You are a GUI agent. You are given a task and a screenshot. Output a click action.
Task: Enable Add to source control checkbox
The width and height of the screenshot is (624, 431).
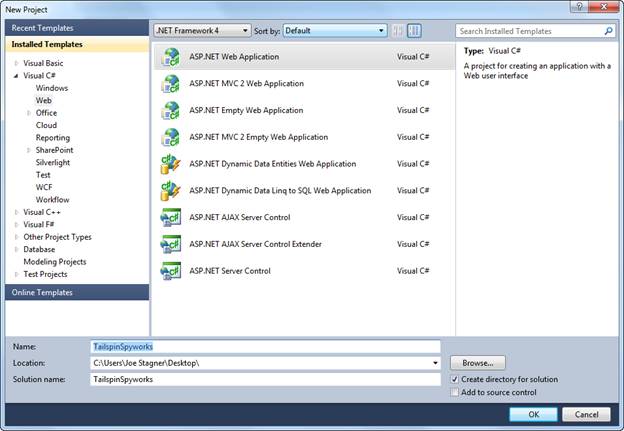[x=454, y=392]
